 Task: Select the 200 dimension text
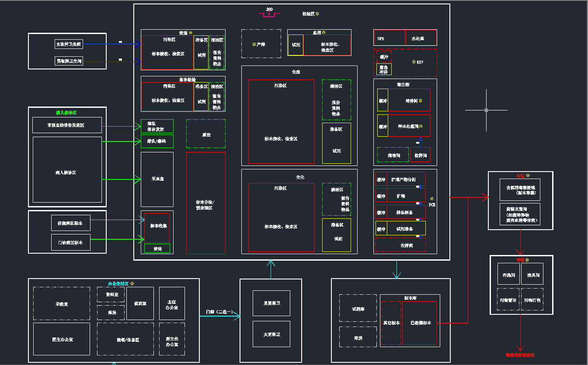click(x=270, y=10)
